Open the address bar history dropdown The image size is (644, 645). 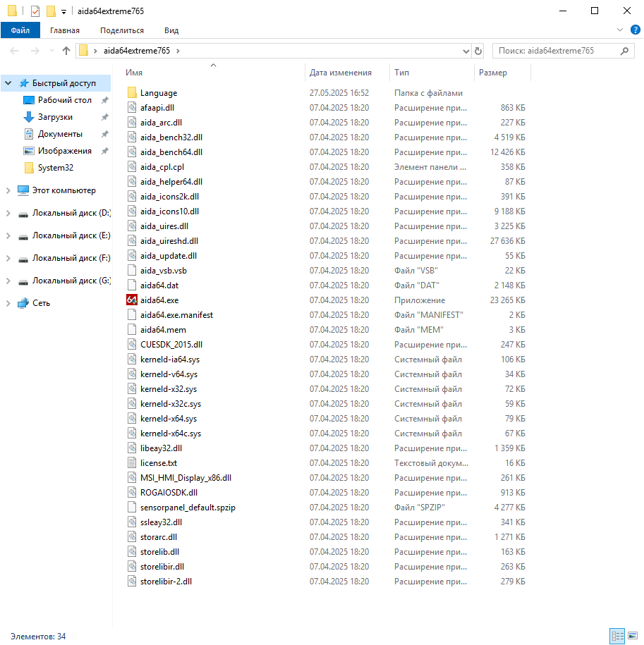point(466,51)
